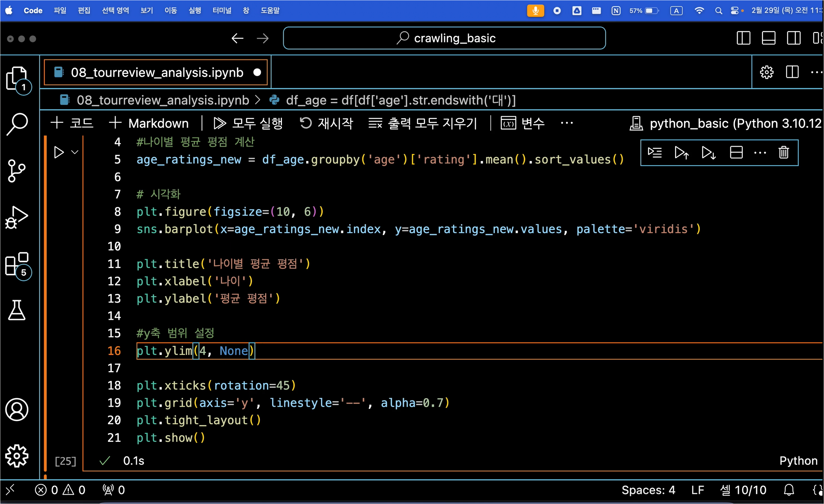The width and height of the screenshot is (824, 504).
Task: Select the 08_tourreview_analysis.ipynb tab
Action: [x=157, y=73]
